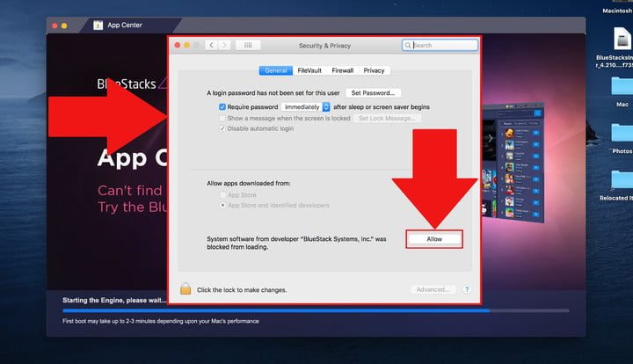Minimize the BlueStacks App Center window
Screen dimensions: 633x364
(64, 25)
